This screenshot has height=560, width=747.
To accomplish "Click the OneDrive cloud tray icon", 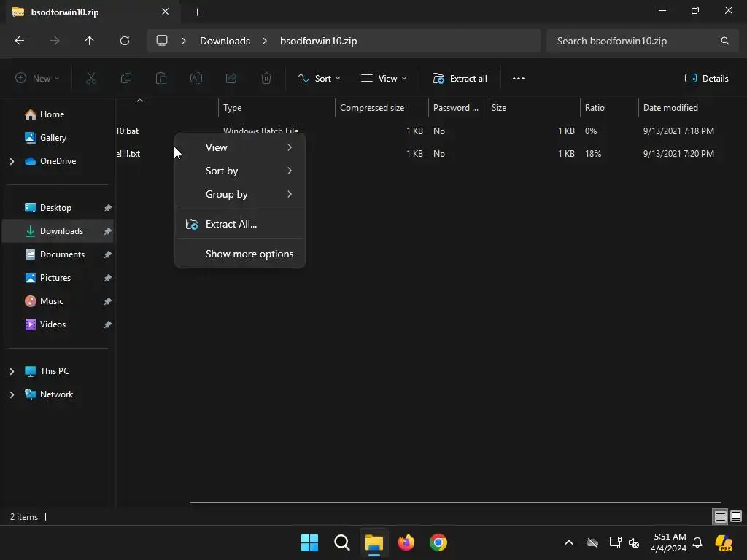I will pos(592,542).
